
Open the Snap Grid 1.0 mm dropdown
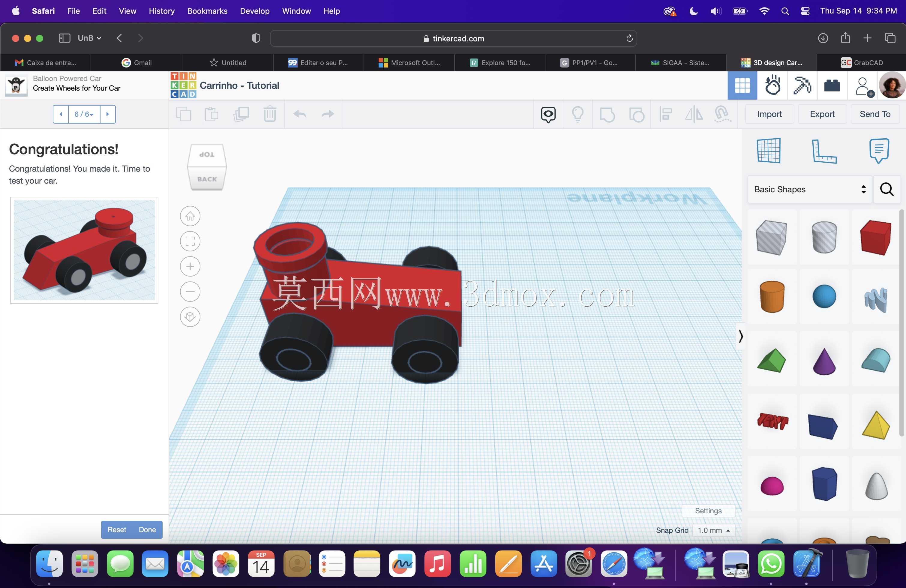713,530
